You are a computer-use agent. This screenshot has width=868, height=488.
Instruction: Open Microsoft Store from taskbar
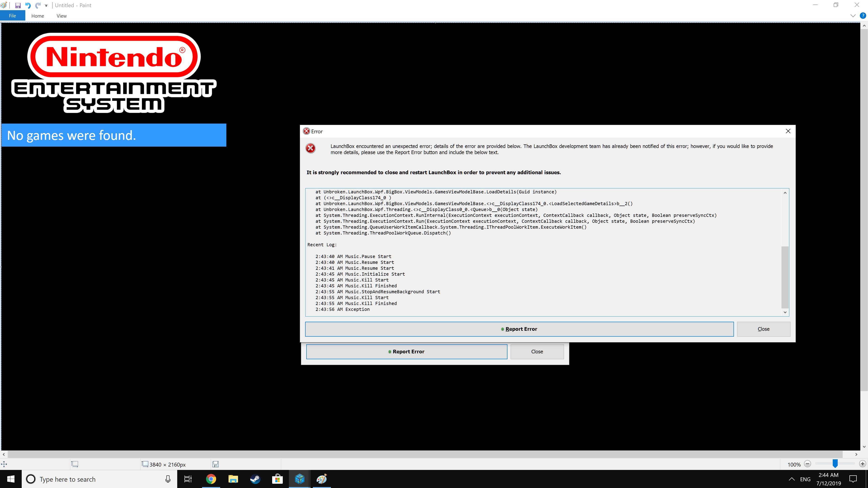(277, 479)
